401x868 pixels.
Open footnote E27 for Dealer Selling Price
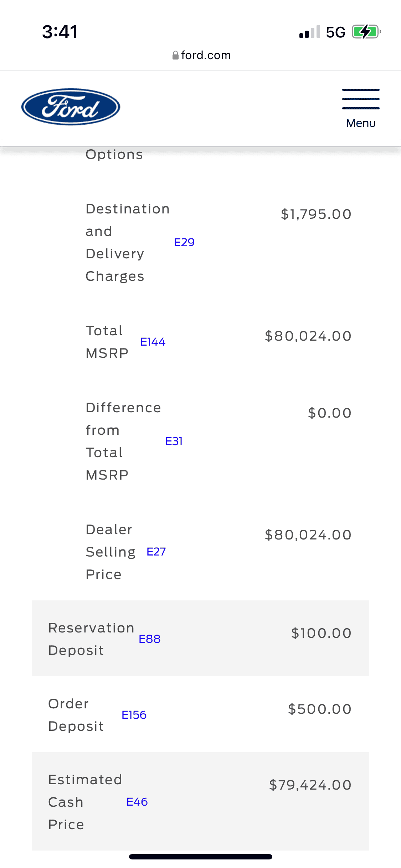(156, 552)
